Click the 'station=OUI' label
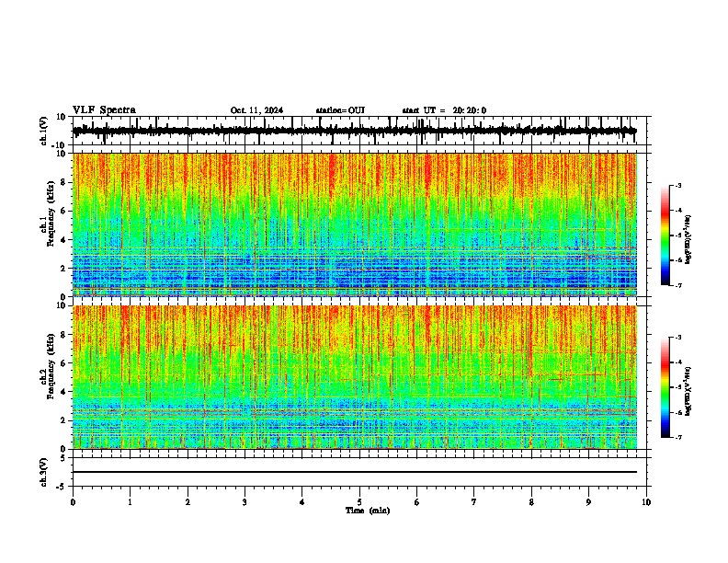 (340, 110)
